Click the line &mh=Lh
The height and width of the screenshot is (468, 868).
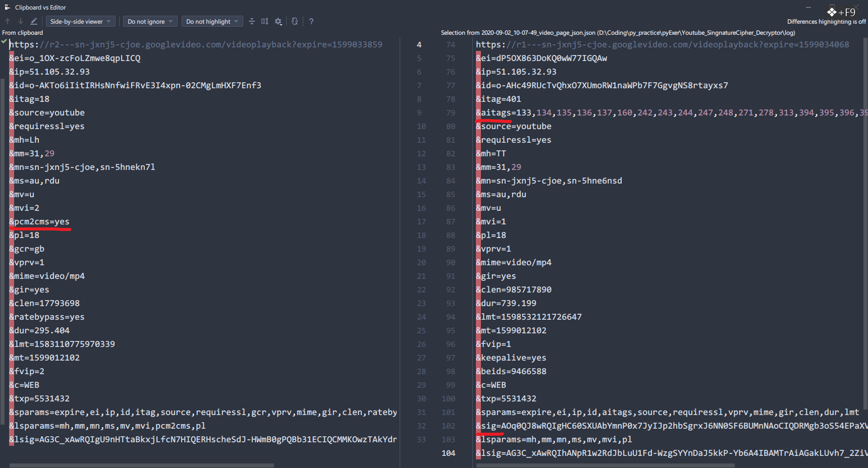click(24, 140)
